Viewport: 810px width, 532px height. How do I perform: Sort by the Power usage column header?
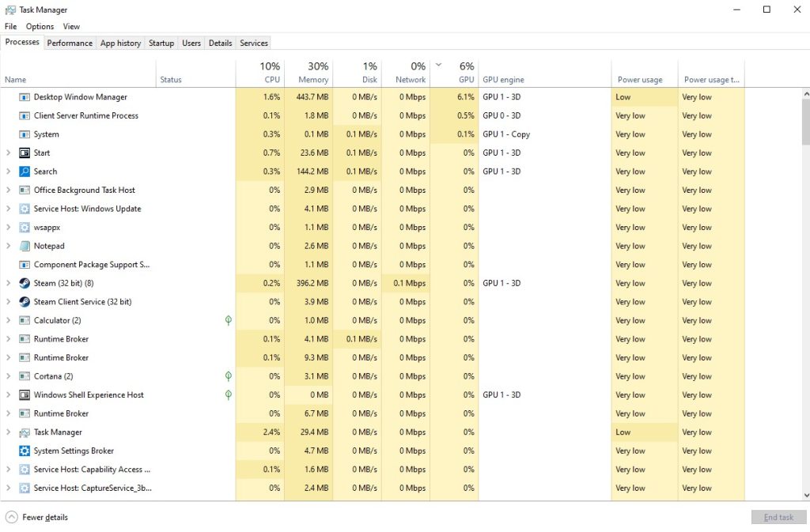tap(645, 73)
